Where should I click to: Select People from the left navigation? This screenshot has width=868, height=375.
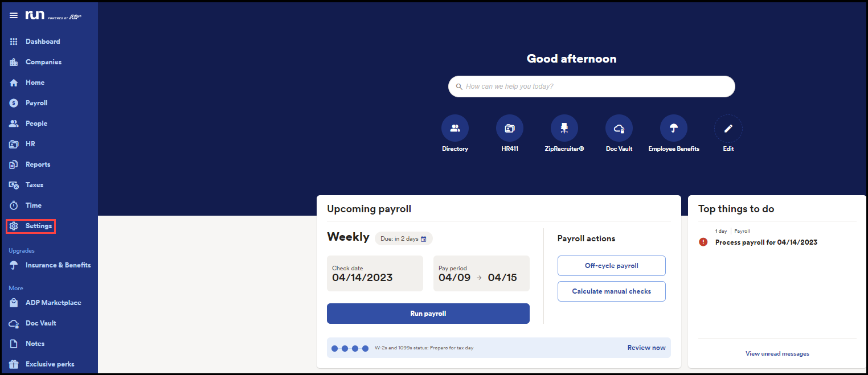36,123
